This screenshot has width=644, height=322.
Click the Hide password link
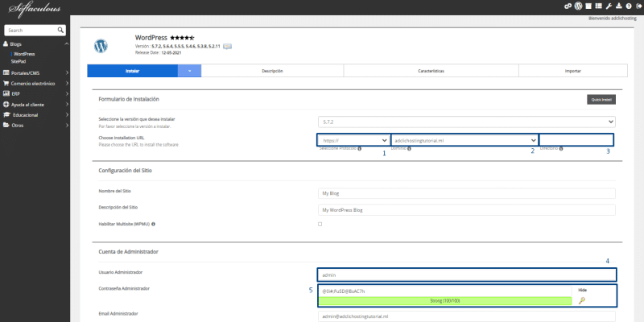(x=582, y=290)
